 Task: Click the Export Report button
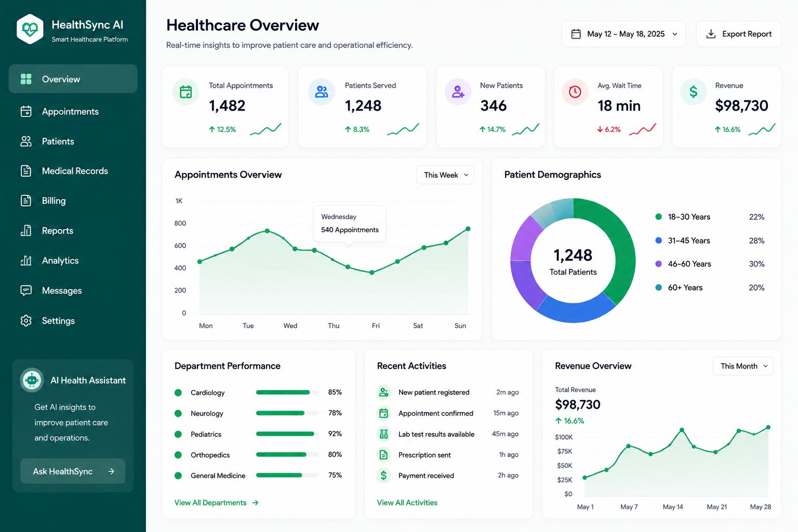coord(739,34)
